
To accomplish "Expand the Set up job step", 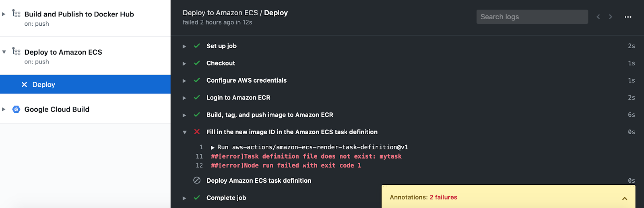I will [184, 46].
